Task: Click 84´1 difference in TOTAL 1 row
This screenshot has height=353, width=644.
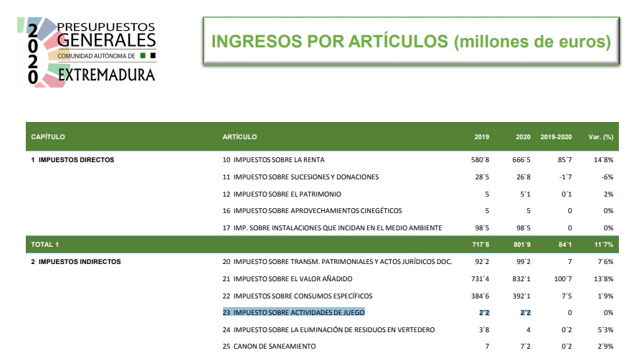Action: [x=564, y=245]
